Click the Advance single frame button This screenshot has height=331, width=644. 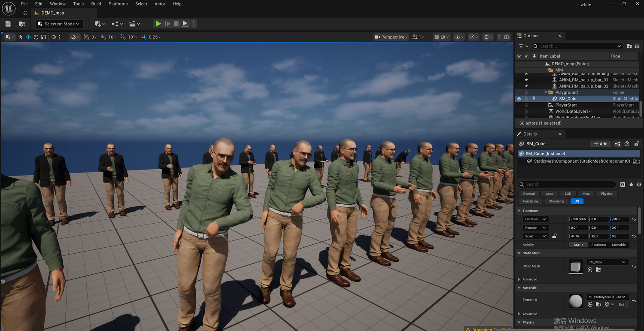pyautogui.click(x=167, y=24)
